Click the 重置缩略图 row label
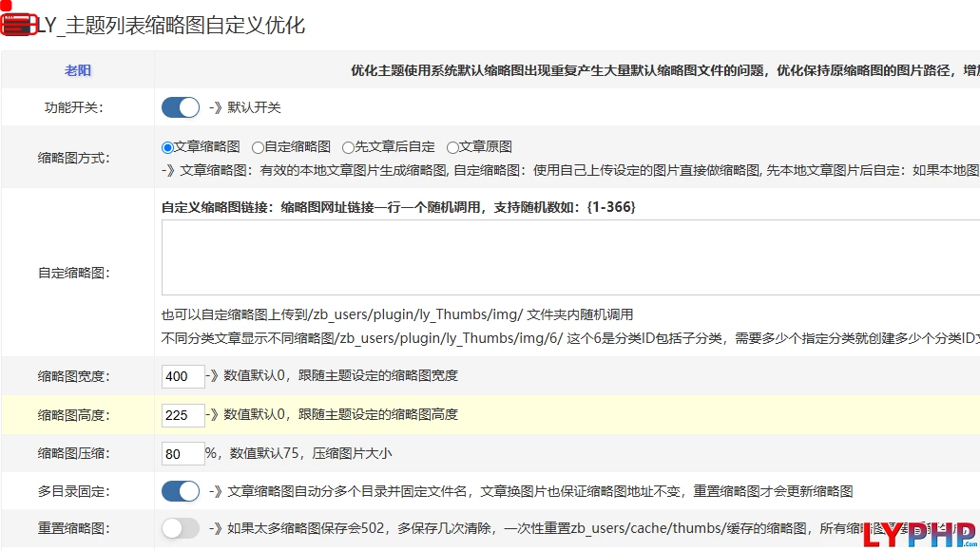Image resolution: width=980 pixels, height=551 pixels. click(73, 529)
